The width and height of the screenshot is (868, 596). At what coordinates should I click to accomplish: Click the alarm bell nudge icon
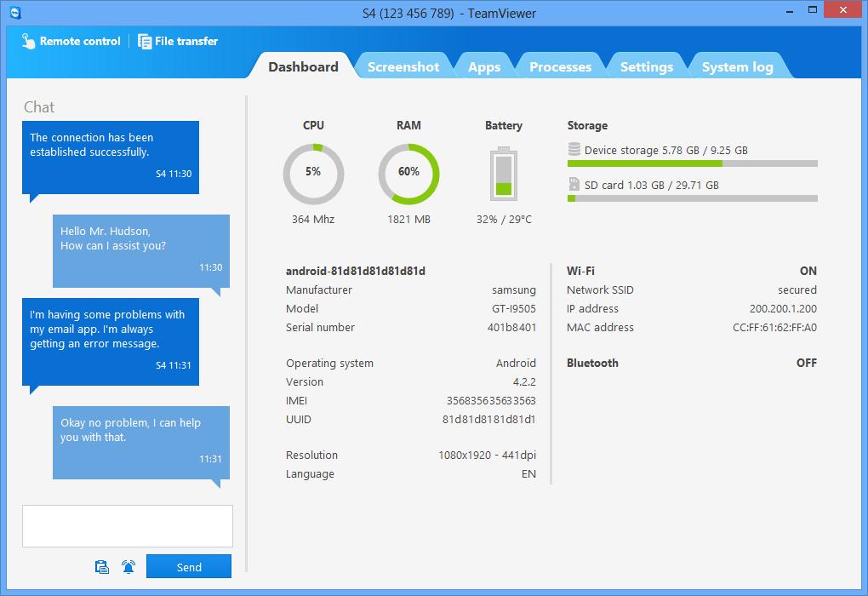(x=128, y=567)
